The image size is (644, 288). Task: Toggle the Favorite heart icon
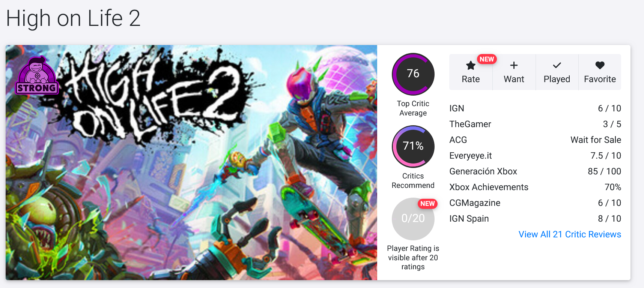(x=600, y=66)
